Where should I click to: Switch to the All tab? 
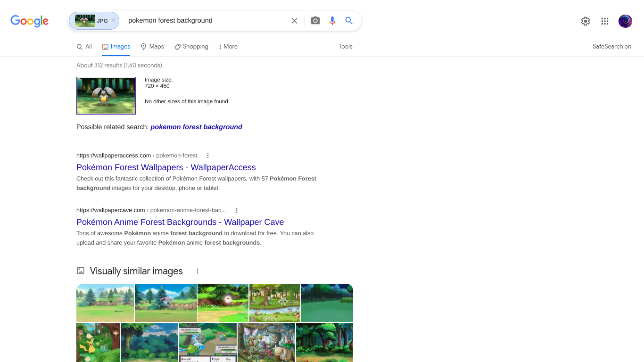84,47
